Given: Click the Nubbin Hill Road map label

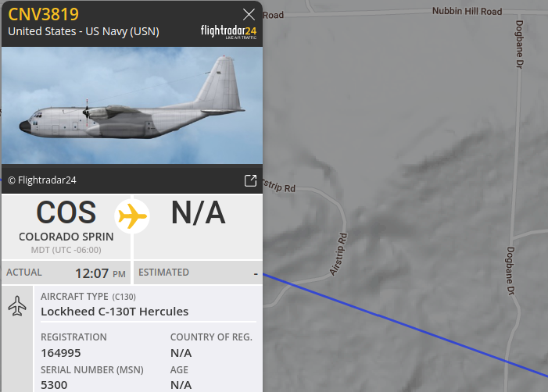Looking at the screenshot, I should (x=467, y=11).
